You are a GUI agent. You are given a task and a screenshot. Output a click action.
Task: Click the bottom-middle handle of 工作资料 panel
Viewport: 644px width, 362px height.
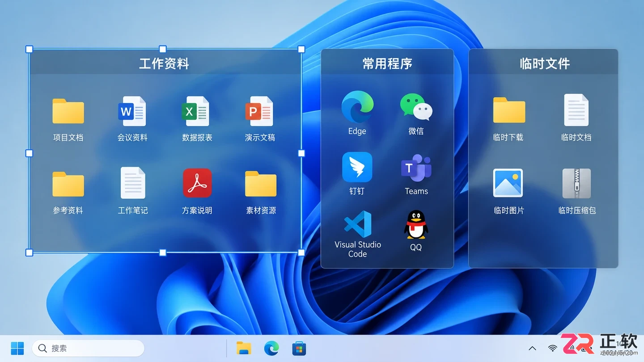tap(163, 253)
